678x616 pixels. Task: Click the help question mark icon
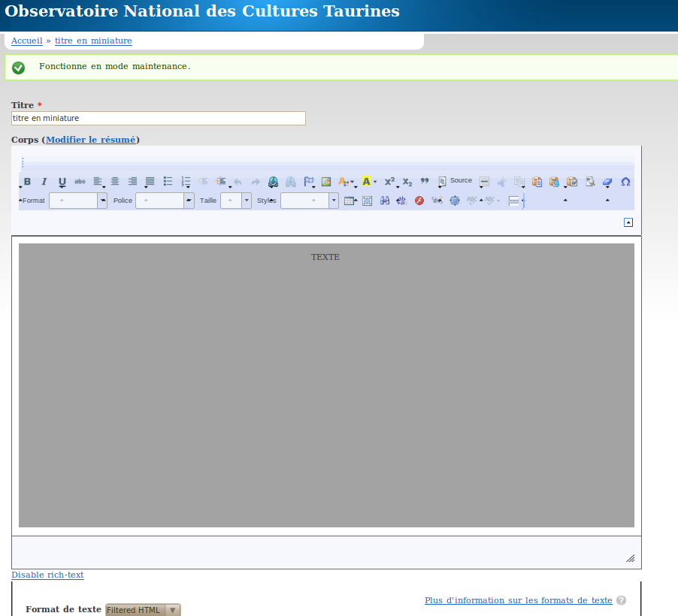pos(622,600)
